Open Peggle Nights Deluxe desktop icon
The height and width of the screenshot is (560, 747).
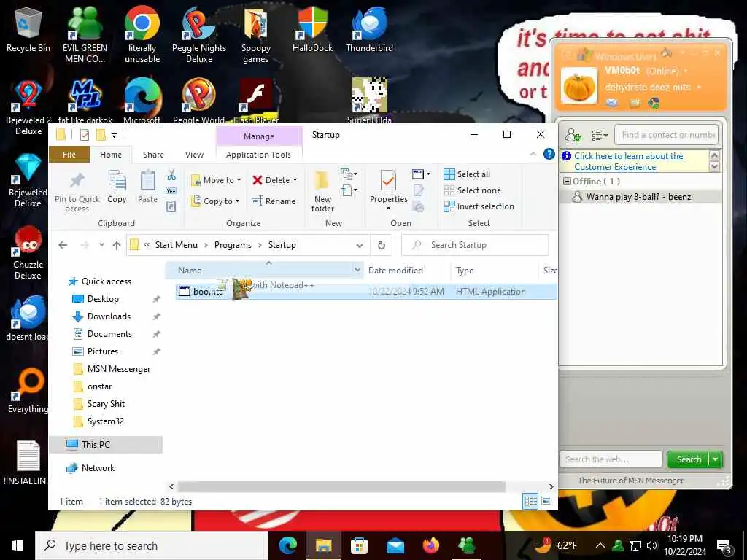point(199,34)
